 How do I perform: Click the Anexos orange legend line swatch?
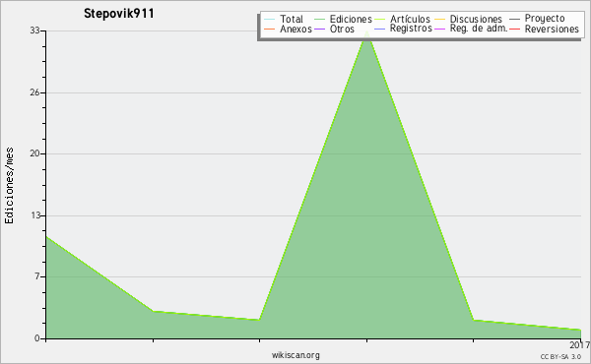click(269, 30)
